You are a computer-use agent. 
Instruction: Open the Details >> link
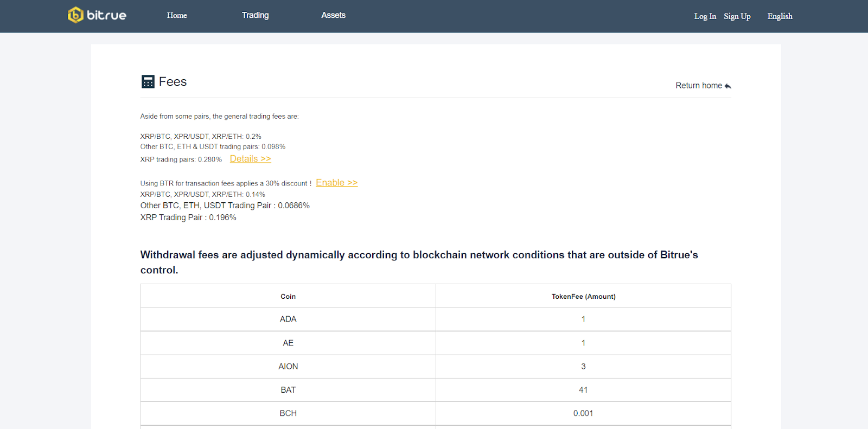[250, 159]
